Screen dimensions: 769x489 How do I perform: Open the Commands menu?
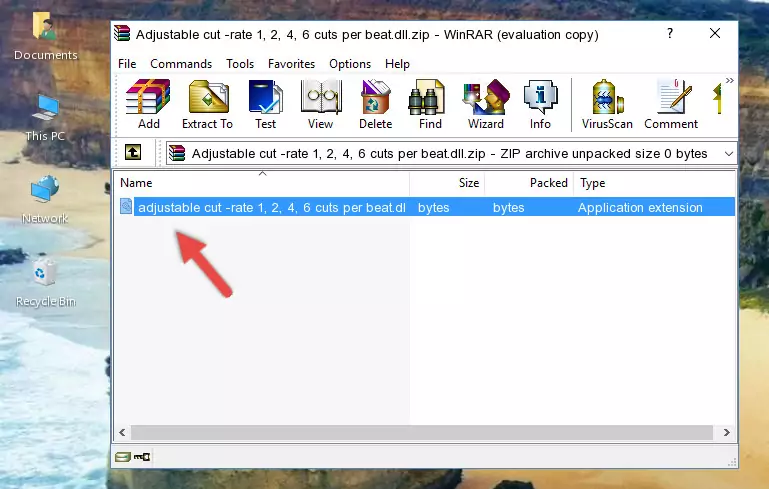(x=181, y=64)
